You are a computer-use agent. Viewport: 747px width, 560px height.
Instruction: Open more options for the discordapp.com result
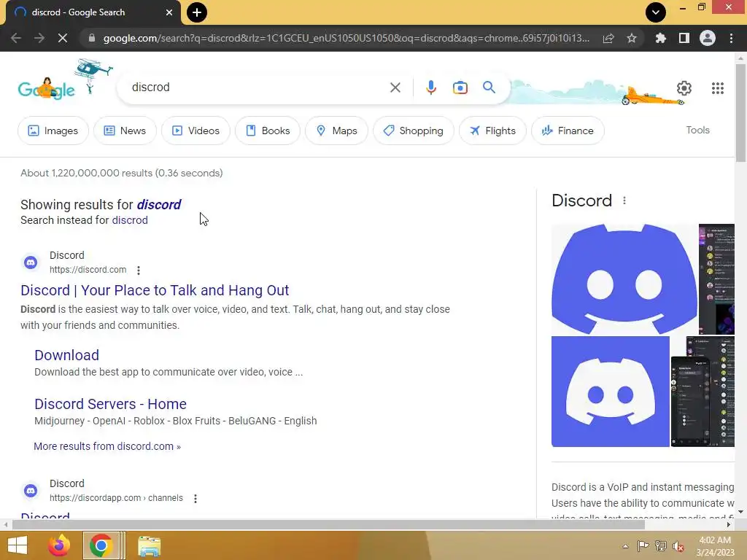coord(196,499)
